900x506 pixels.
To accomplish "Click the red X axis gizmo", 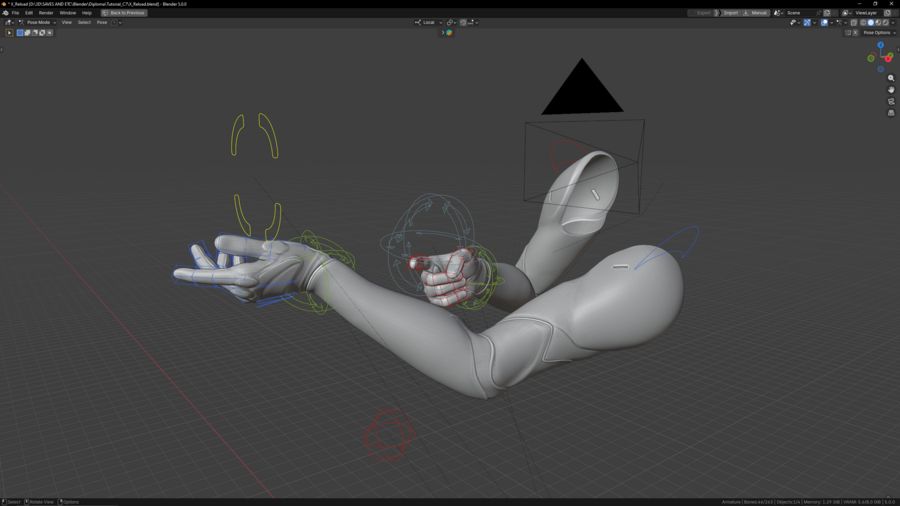I will pyautogui.click(x=888, y=59).
